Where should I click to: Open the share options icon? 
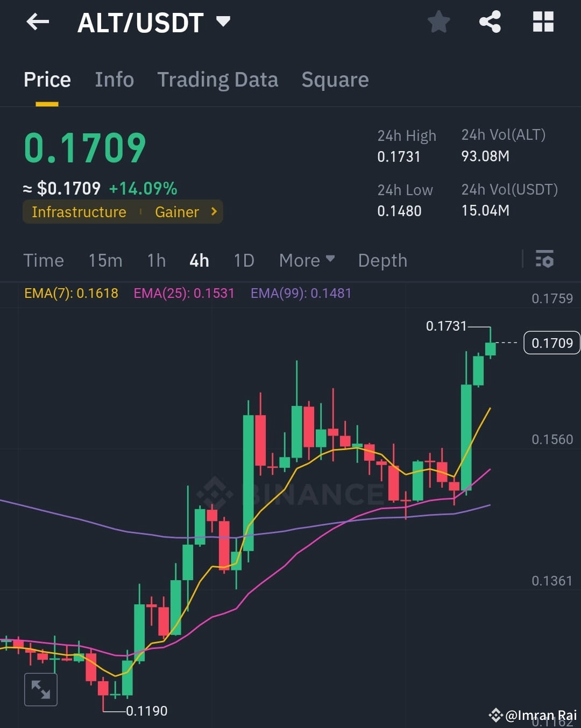490,22
